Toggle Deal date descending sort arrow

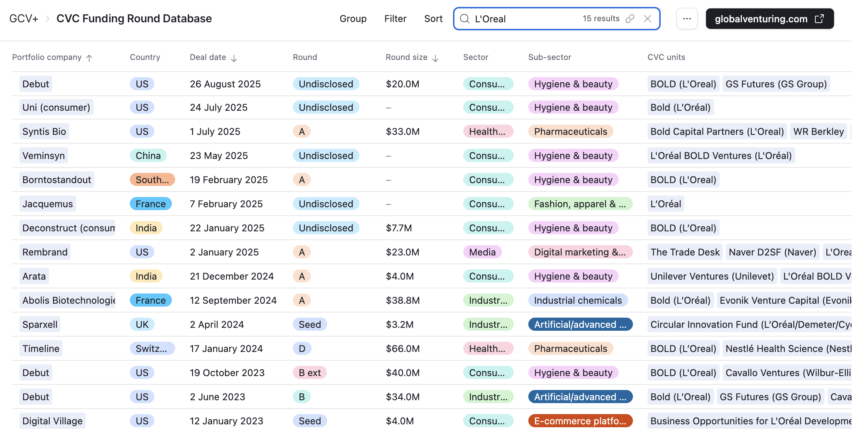[234, 58]
